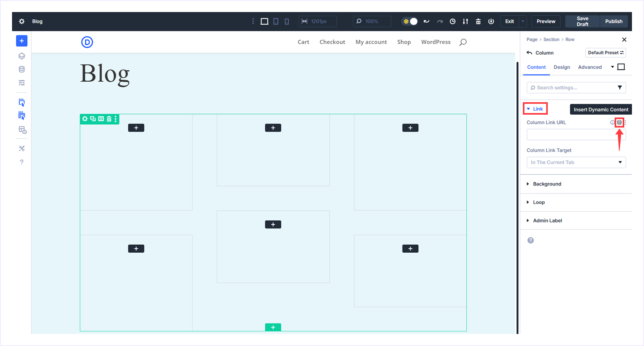Open the tools wrench icon in left sidebar
This screenshot has height=346, width=644.
(x=22, y=148)
